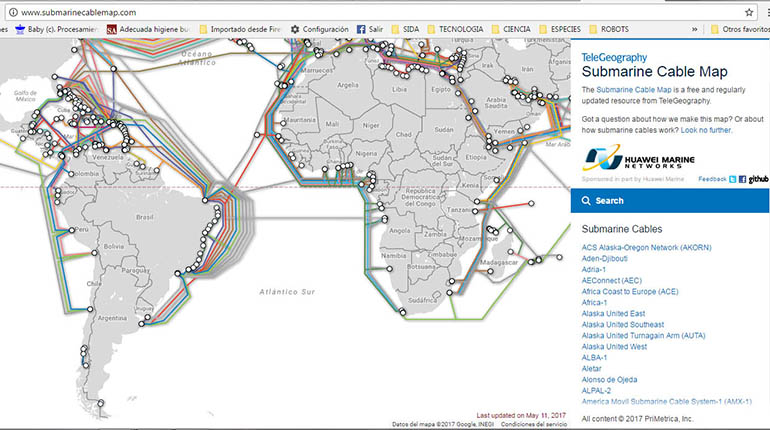
Task: Click the landing point left of Argentina label
Action: pos(90,309)
